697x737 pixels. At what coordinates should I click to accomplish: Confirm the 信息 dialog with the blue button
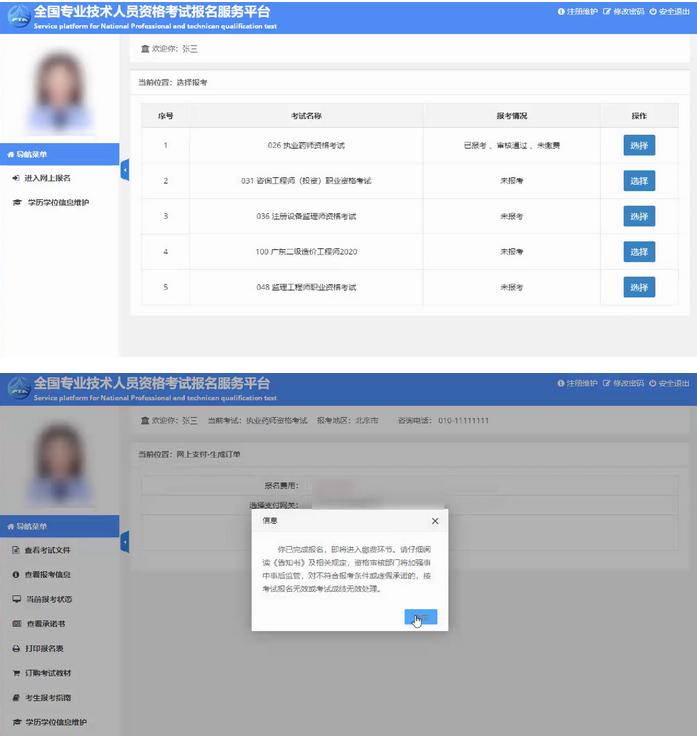420,617
